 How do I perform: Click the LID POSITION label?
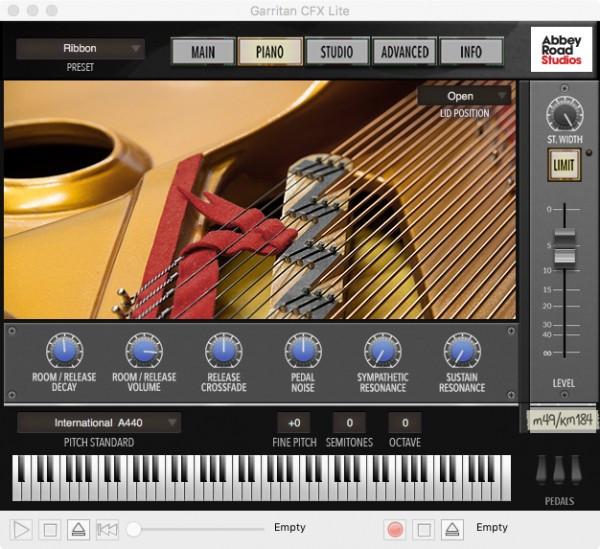click(x=464, y=114)
